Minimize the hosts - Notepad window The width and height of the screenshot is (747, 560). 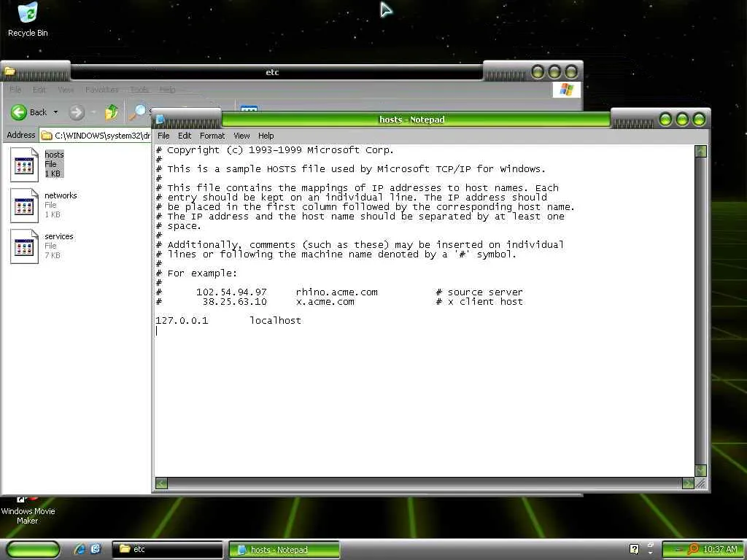pos(665,119)
